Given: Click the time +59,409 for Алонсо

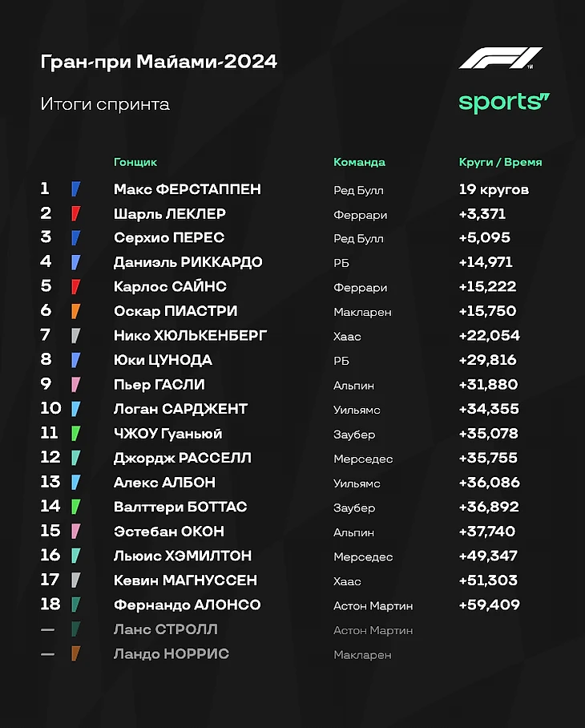Looking at the screenshot, I should click(x=489, y=605).
